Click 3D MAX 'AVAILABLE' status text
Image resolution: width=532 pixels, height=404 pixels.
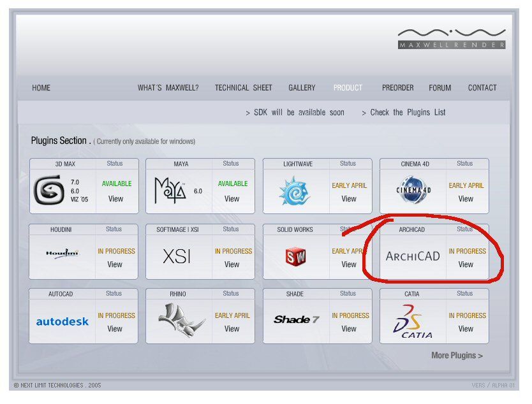tap(117, 184)
